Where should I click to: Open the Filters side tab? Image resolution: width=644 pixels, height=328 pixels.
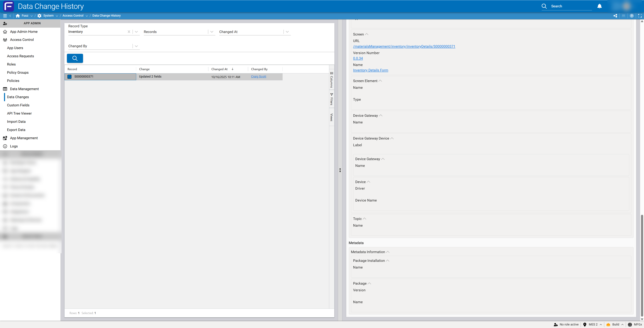(x=332, y=99)
